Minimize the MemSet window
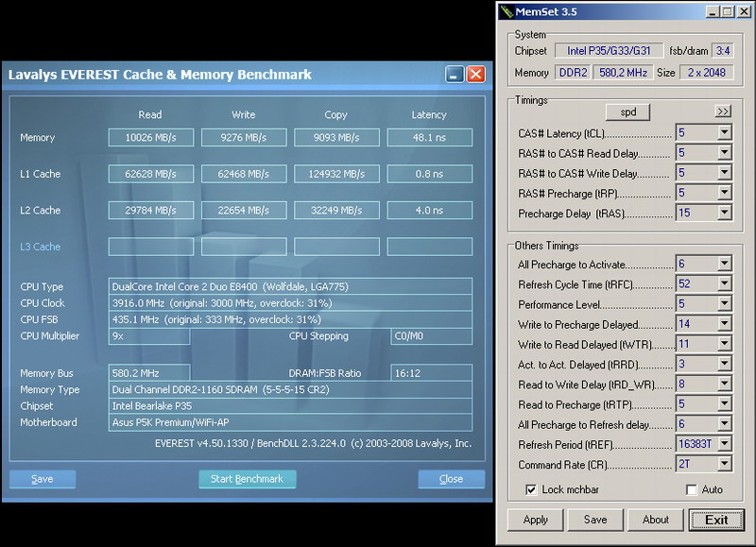 [713, 11]
